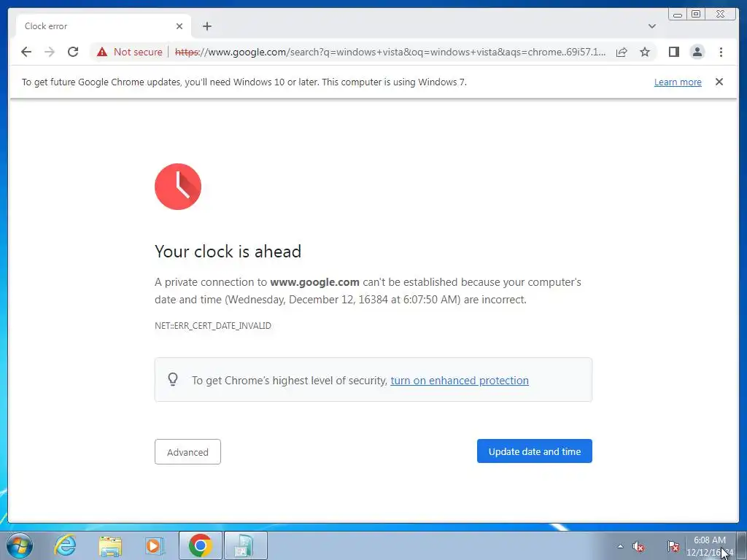Click the Not secure warning icon
The width and height of the screenshot is (747, 560).
click(x=102, y=52)
